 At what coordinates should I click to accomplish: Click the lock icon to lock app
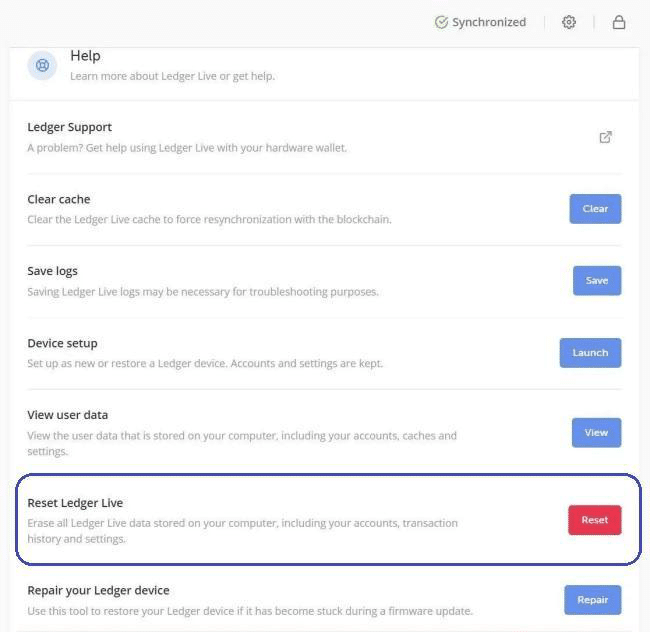619,22
